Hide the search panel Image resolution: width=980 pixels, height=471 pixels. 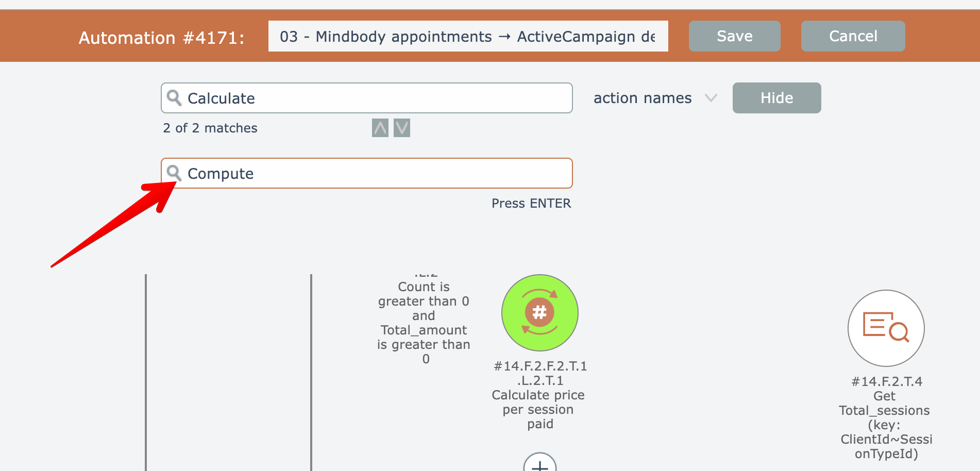[776, 98]
